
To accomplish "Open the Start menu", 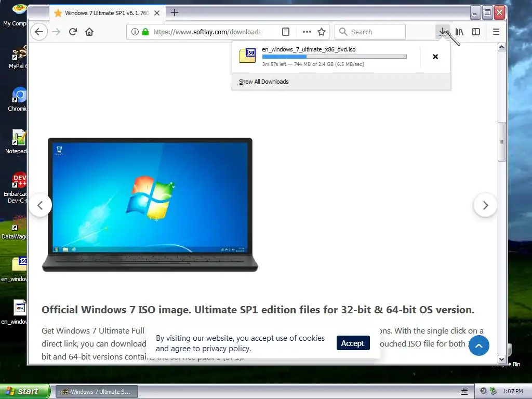I will 25,391.
